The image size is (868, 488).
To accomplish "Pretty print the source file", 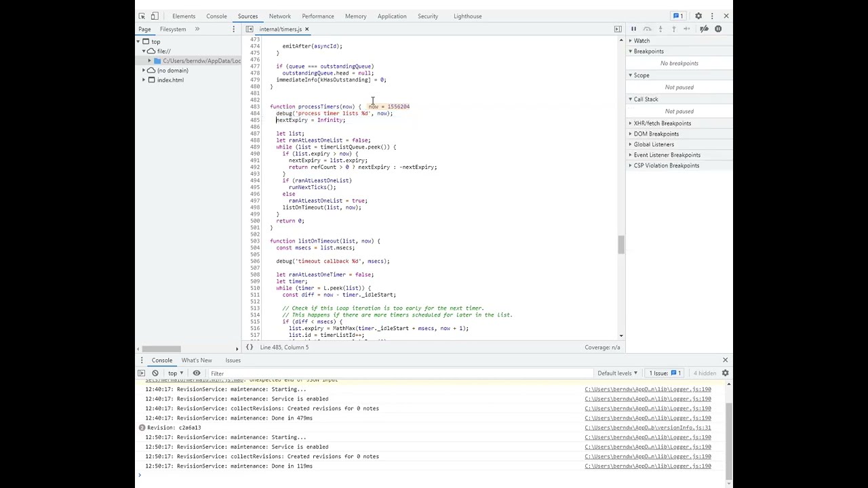I will point(250,348).
